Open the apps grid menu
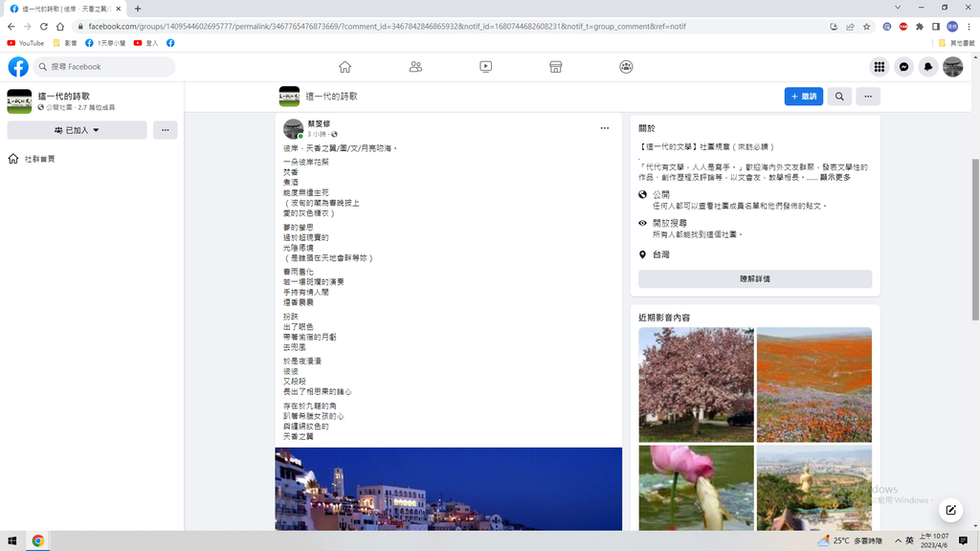980x551 pixels. coord(879,67)
